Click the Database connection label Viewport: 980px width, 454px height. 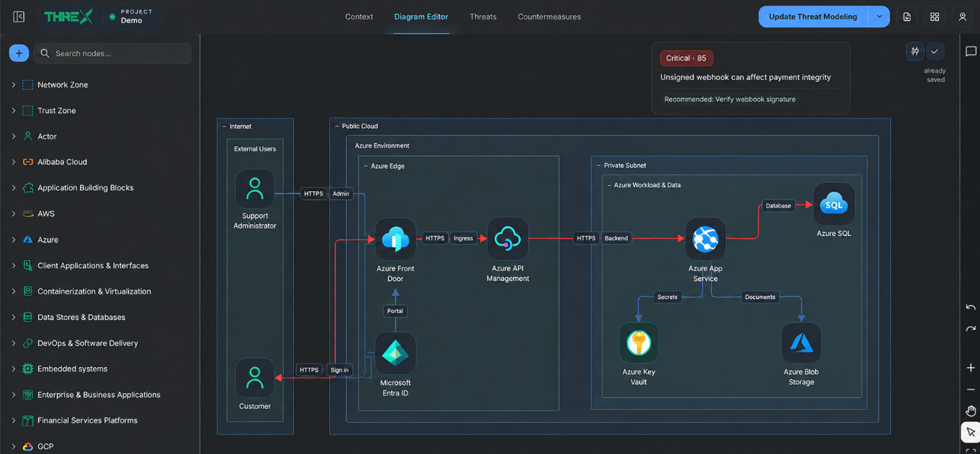click(x=778, y=206)
